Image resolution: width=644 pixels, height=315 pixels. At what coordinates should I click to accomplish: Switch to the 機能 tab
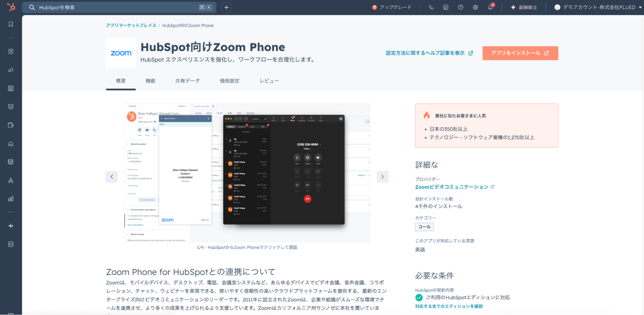[150, 81]
